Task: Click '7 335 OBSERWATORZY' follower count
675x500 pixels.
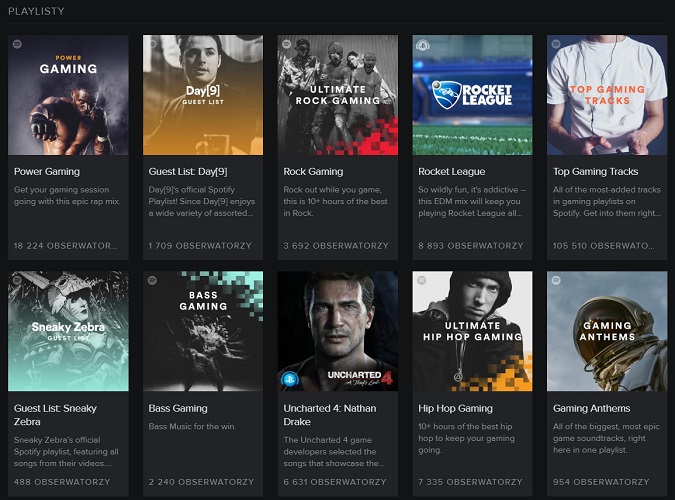Action: pos(470,482)
